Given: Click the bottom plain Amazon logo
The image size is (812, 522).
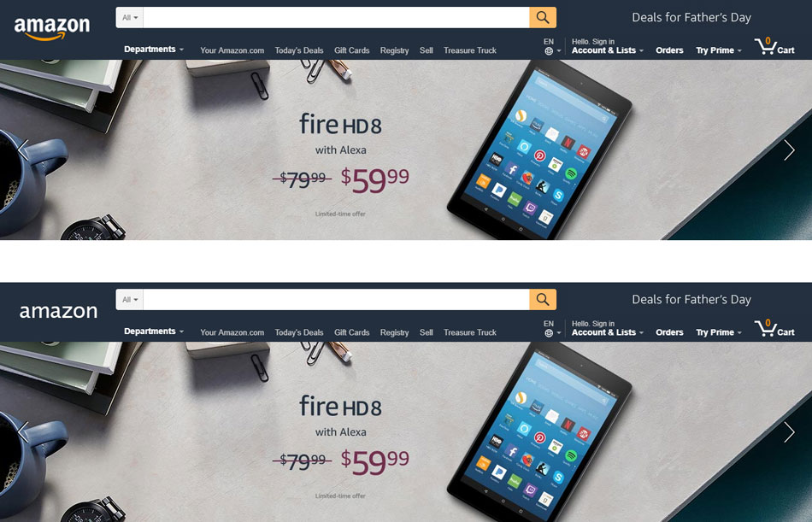Looking at the screenshot, I should [x=58, y=311].
